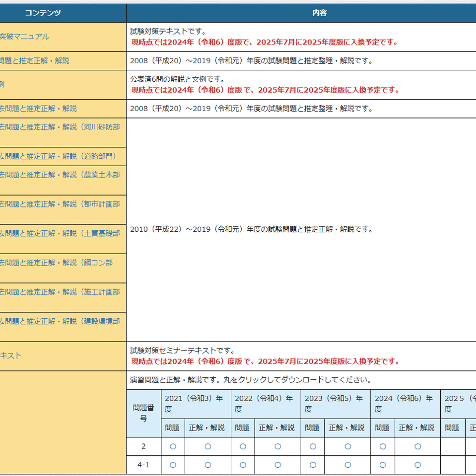Download the 2023 問題 circle for question 2
Image resolution: width=476 pixels, height=476 pixels.
click(313, 447)
